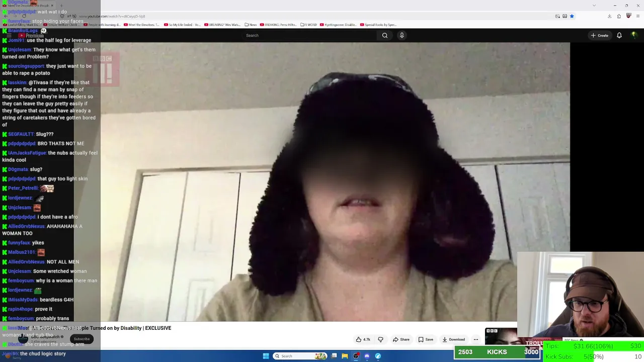Focus the YouTube search field
The height and width of the screenshot is (362, 644).
[x=309, y=35]
